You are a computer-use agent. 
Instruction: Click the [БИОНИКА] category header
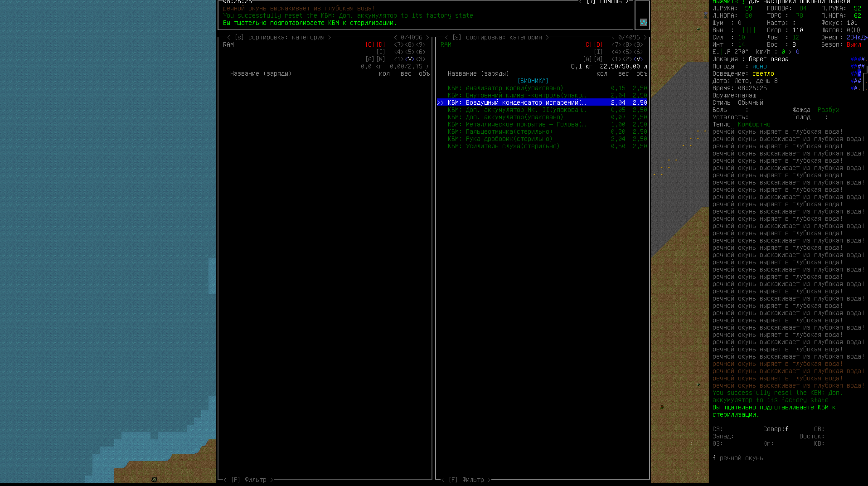tap(533, 81)
